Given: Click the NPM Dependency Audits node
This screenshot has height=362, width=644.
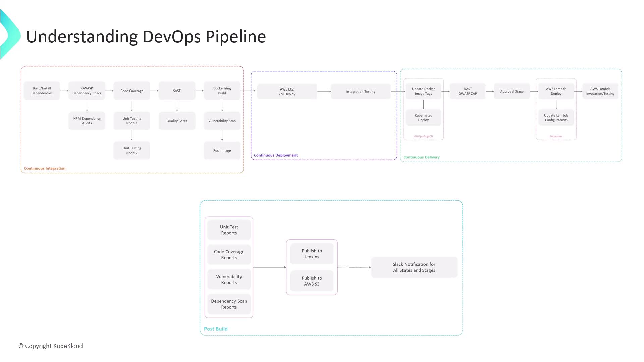Looking at the screenshot, I should [x=87, y=121].
